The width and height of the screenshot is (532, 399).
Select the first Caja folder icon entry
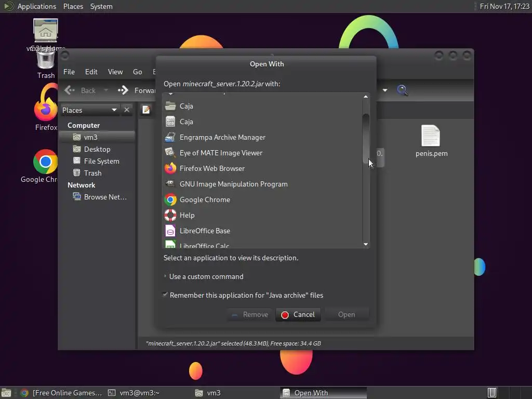coord(170,106)
